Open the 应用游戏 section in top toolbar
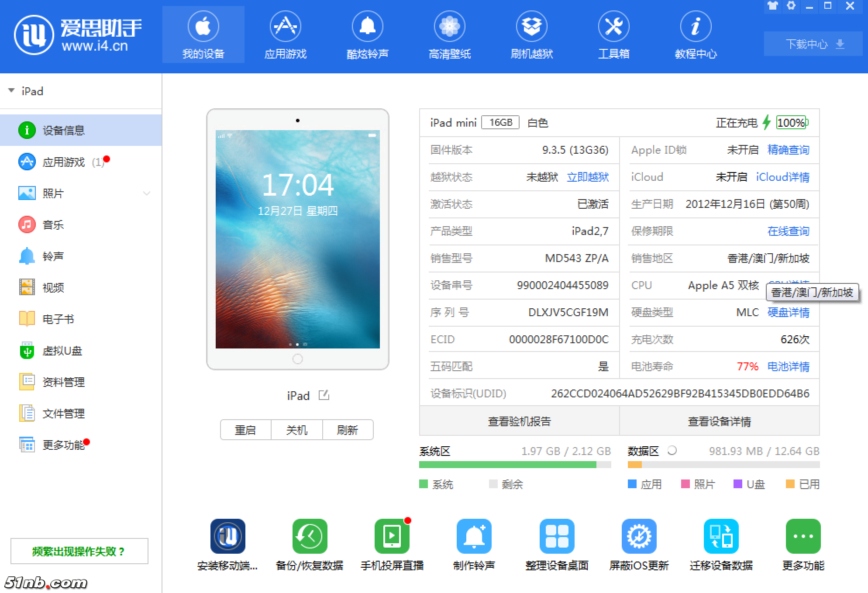868x593 pixels. coord(285,35)
